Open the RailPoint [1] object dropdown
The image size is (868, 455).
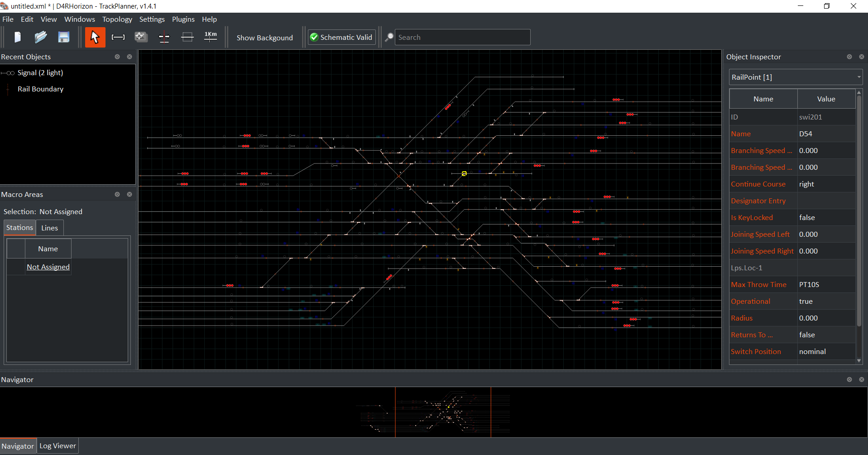796,77
